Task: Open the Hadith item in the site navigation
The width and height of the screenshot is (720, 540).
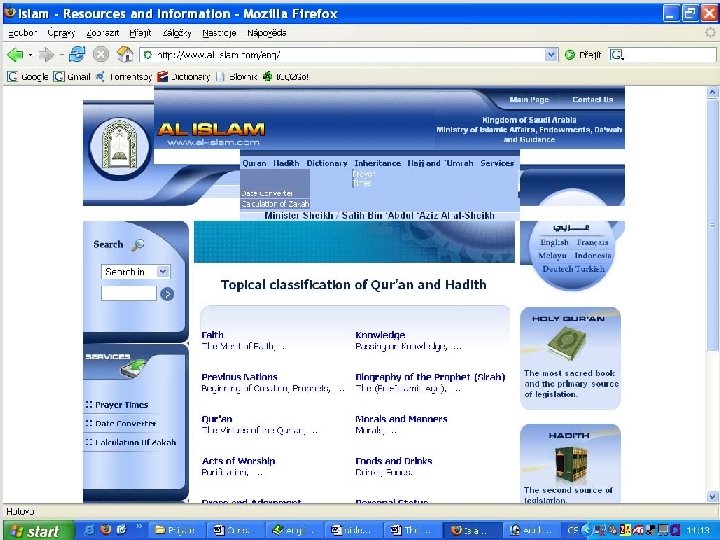Action: click(x=286, y=163)
